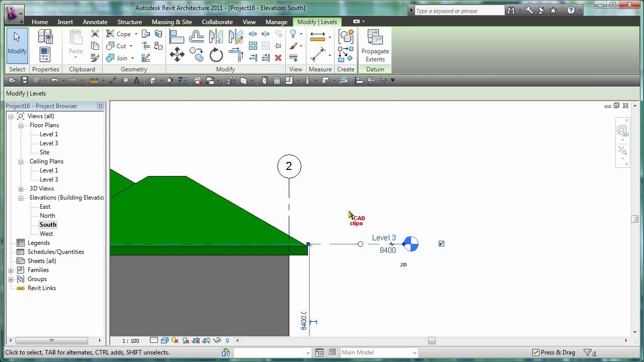Click the Align tool icon
The height and width of the screenshot is (362, 644).
pyautogui.click(x=177, y=37)
